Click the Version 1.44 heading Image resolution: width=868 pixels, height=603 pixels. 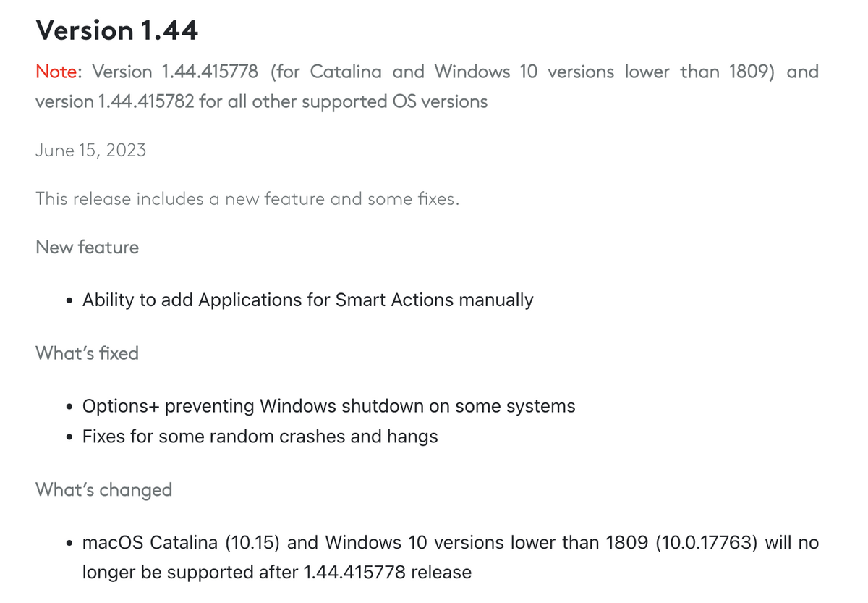pyautogui.click(x=117, y=30)
